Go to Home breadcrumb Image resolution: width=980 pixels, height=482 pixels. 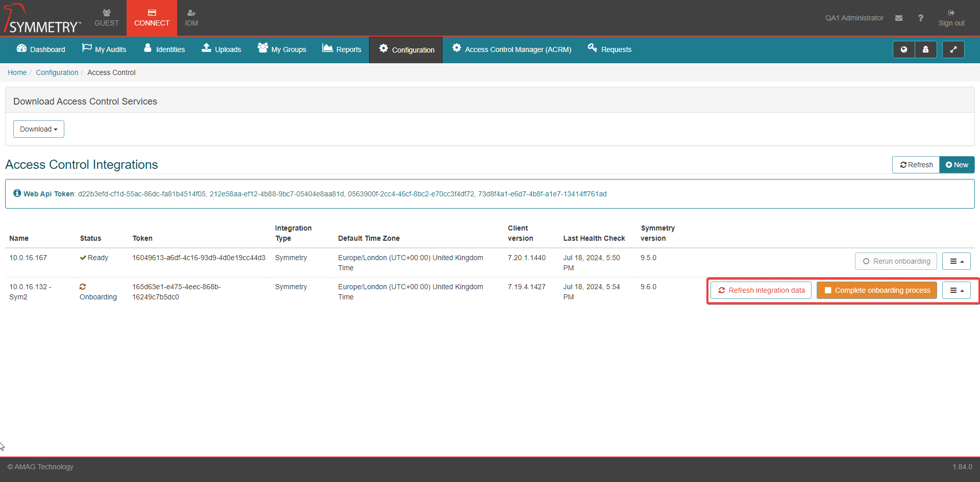pos(17,72)
